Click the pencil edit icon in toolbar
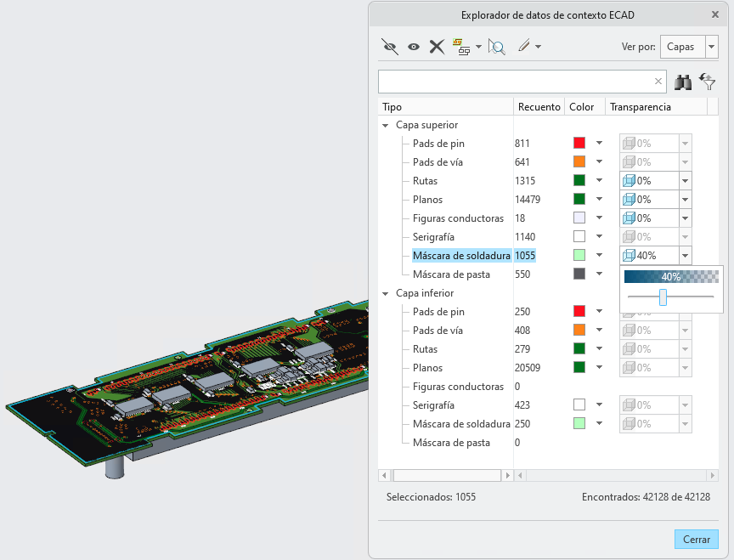The image size is (734, 560). (x=524, y=46)
